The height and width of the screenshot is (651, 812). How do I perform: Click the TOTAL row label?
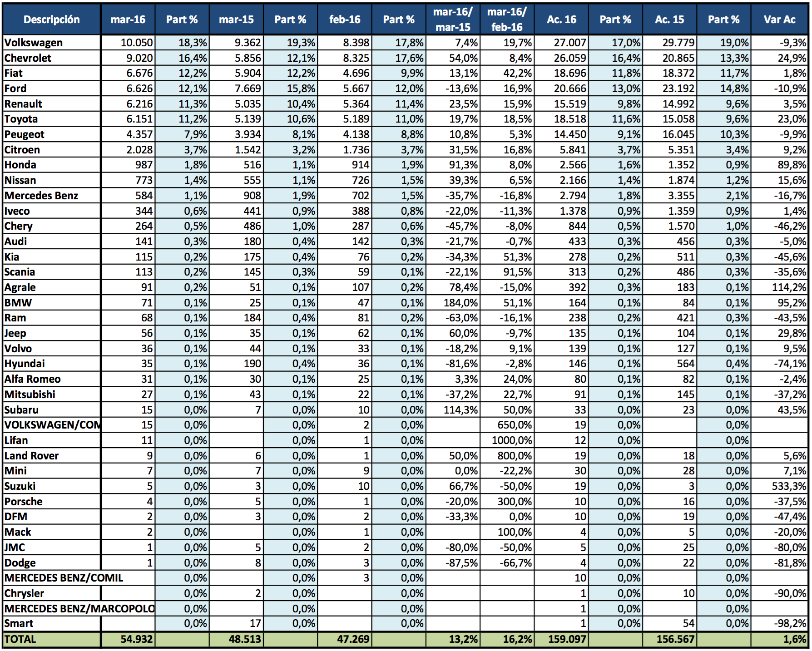point(20,639)
